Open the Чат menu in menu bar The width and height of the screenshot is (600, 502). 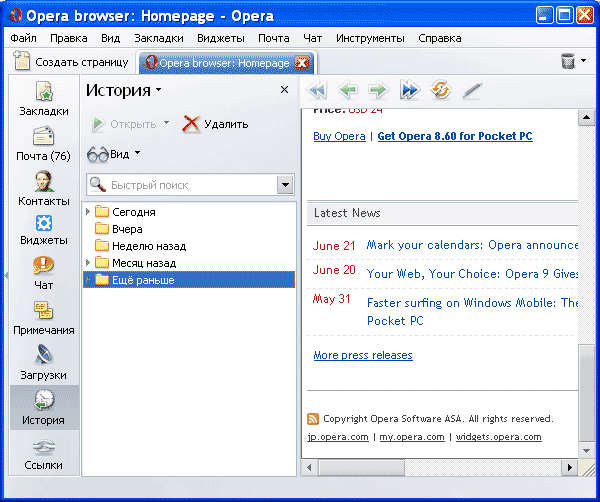[312, 38]
